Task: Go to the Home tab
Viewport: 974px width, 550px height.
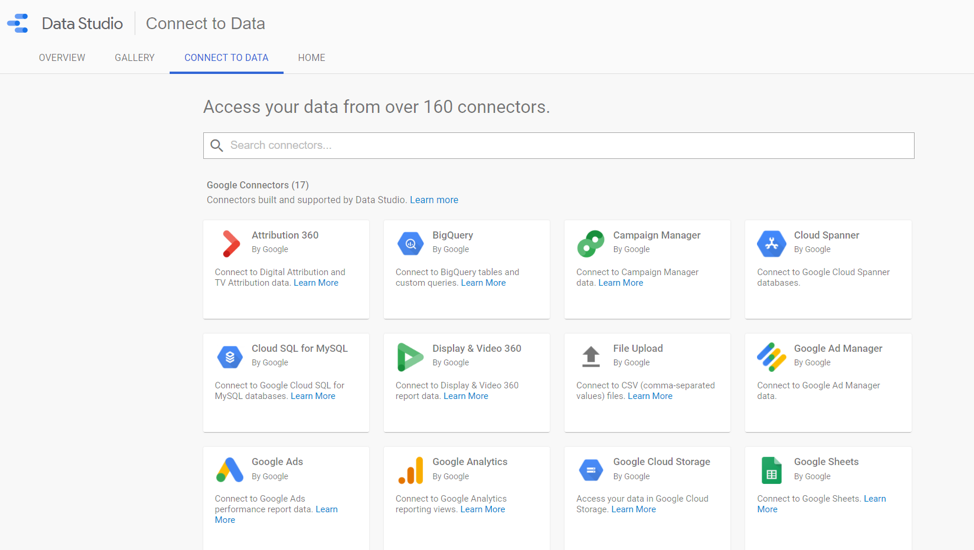Action: (311, 58)
